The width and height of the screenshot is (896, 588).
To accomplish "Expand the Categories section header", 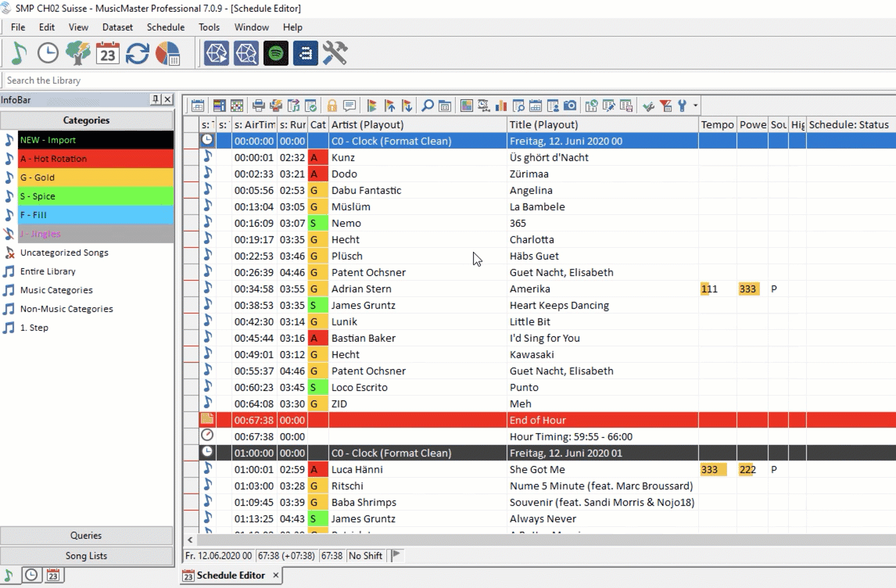I will point(86,120).
